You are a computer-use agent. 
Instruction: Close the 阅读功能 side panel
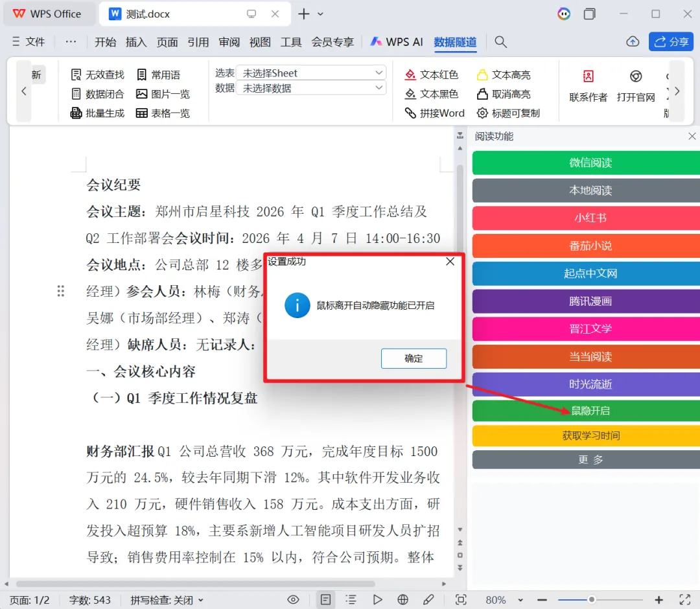[x=692, y=136]
